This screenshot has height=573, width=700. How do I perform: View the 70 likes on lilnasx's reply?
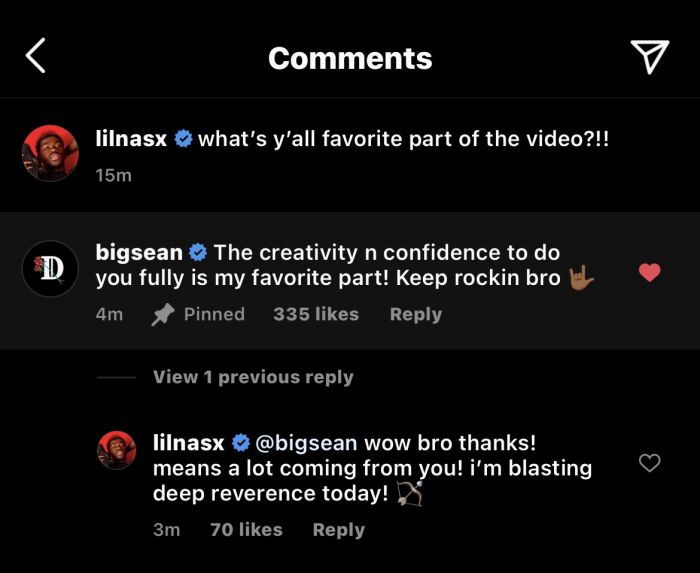pyautogui.click(x=246, y=530)
